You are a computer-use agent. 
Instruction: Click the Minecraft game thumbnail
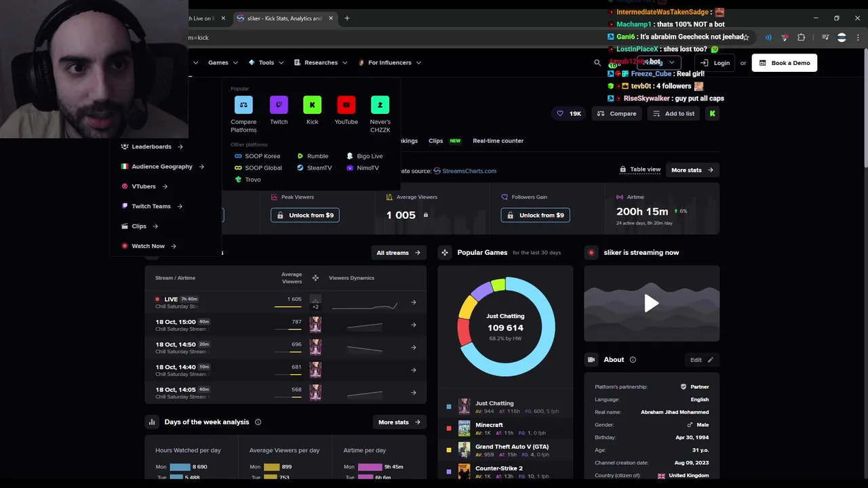pyautogui.click(x=464, y=428)
